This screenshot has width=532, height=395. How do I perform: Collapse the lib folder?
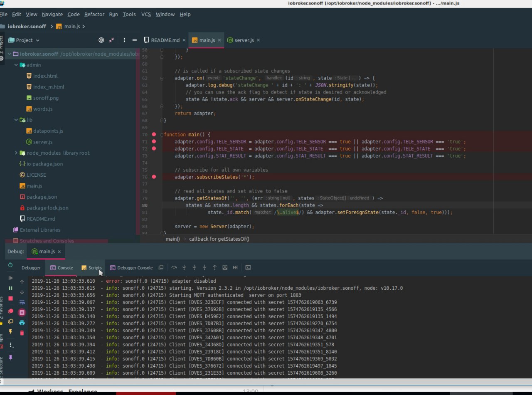pos(16,120)
